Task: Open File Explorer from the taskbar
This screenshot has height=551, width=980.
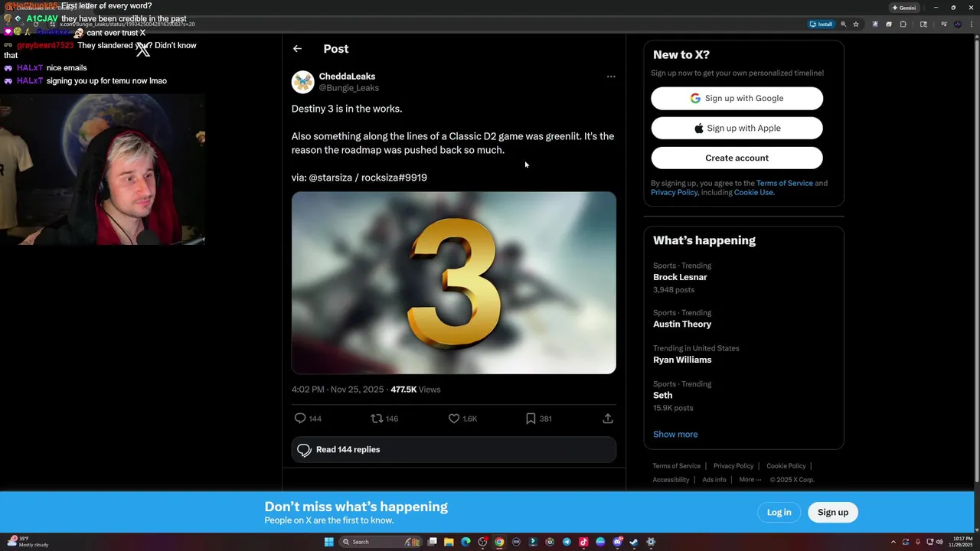Action: pos(449,542)
